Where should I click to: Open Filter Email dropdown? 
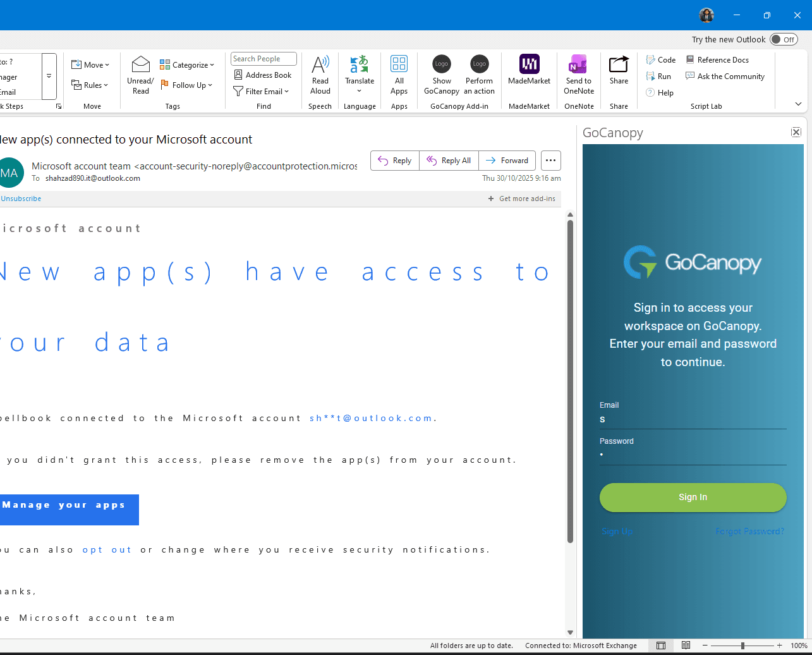point(261,91)
